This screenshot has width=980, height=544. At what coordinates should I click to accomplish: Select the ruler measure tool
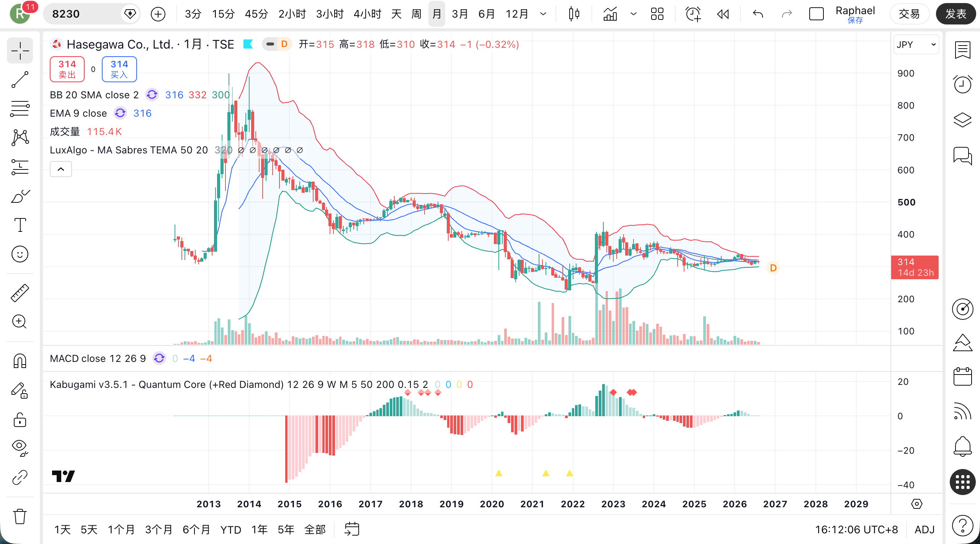tap(20, 293)
